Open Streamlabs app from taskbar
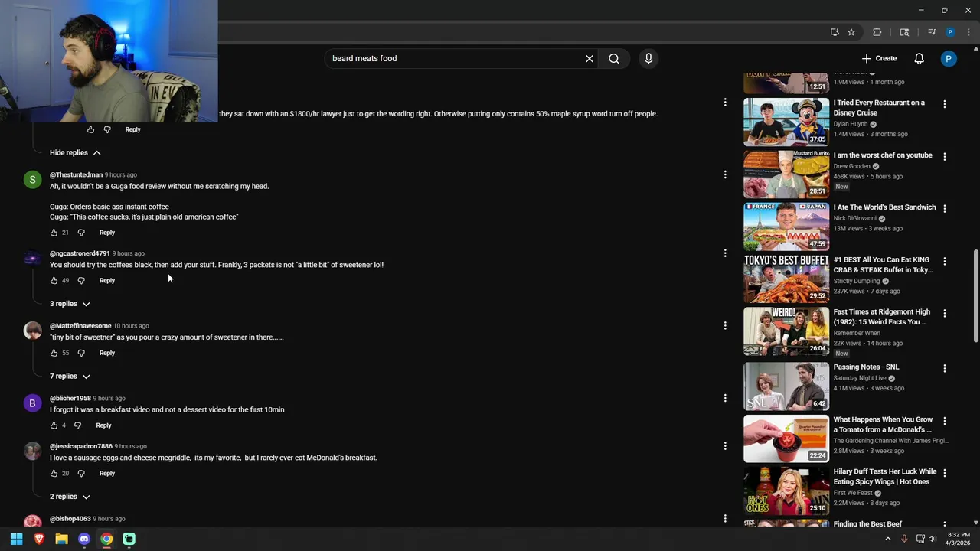Screen dimensions: 980x551 [129, 539]
